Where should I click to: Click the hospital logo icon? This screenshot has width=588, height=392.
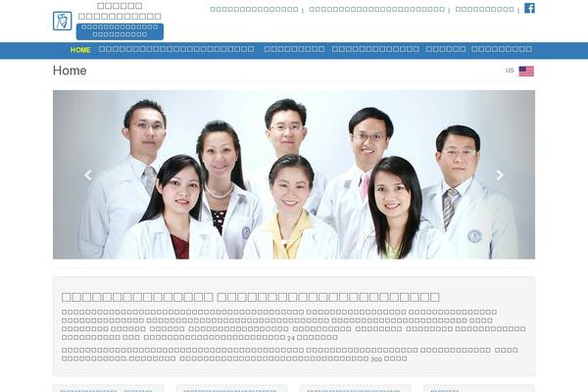(63, 21)
